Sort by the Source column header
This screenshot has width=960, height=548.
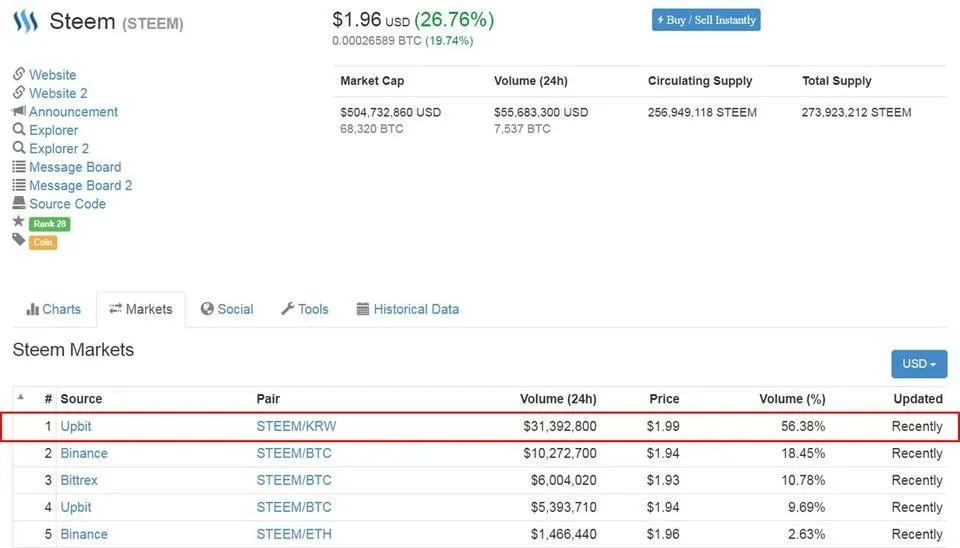point(81,399)
